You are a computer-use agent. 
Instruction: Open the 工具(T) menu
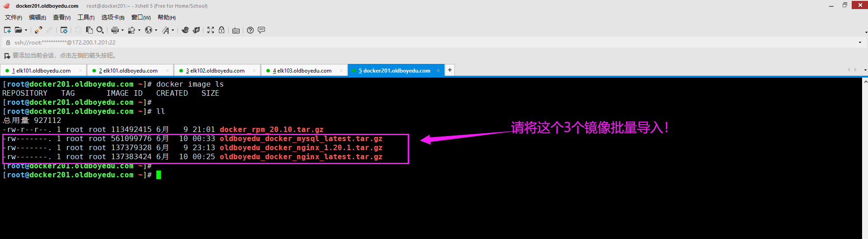[86, 17]
